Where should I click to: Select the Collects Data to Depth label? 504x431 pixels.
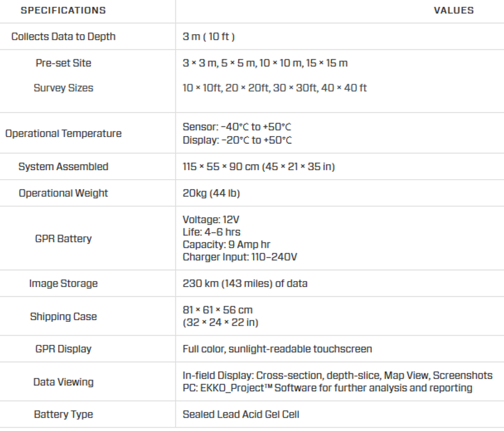tap(63, 37)
